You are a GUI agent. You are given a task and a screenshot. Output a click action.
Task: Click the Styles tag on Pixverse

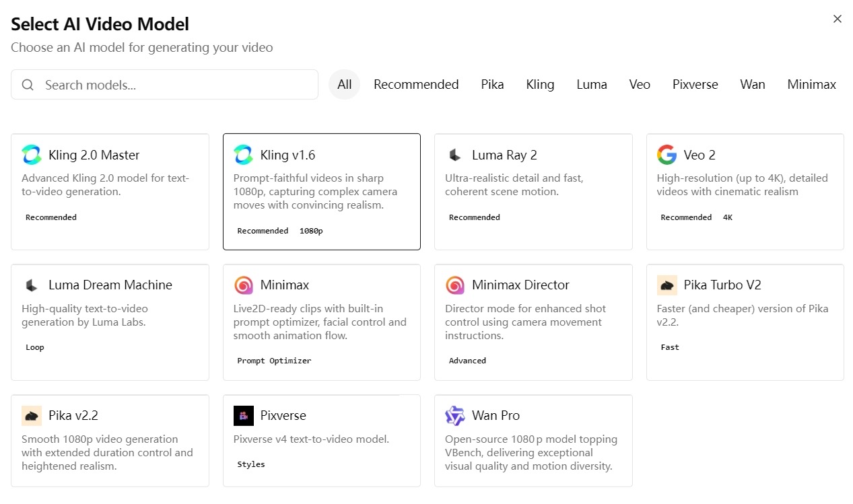coord(251,464)
